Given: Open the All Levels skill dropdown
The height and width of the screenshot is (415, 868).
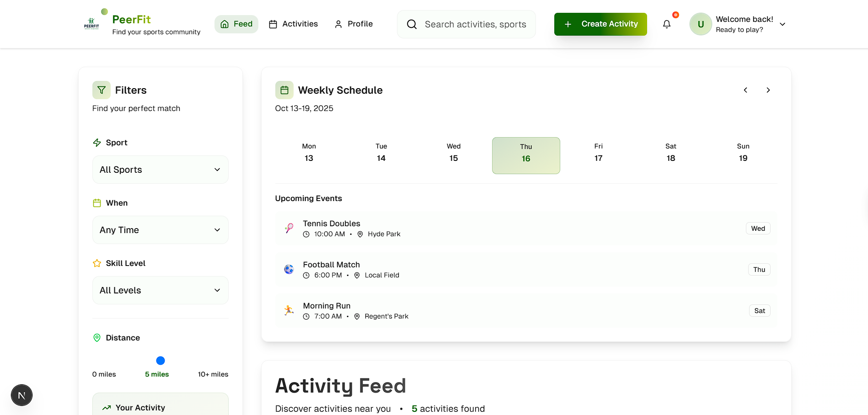Looking at the screenshot, I should tap(160, 290).
